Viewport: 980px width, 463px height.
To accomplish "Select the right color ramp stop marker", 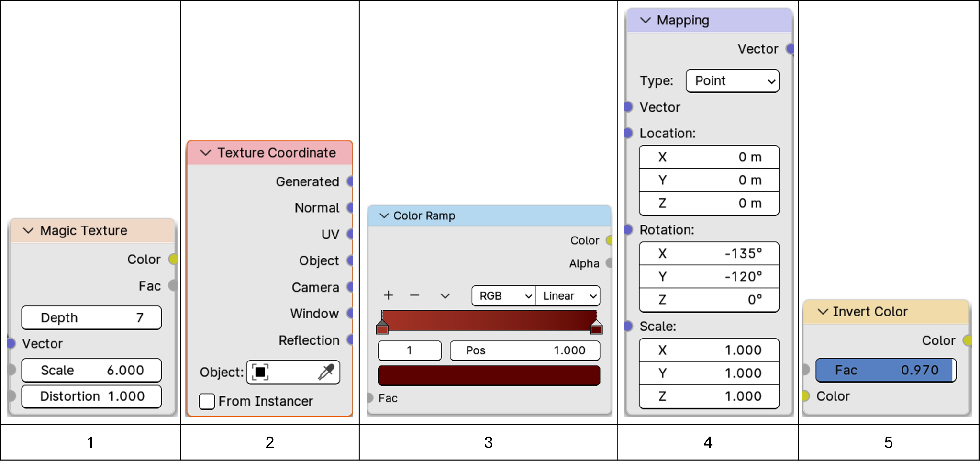I will point(596,328).
